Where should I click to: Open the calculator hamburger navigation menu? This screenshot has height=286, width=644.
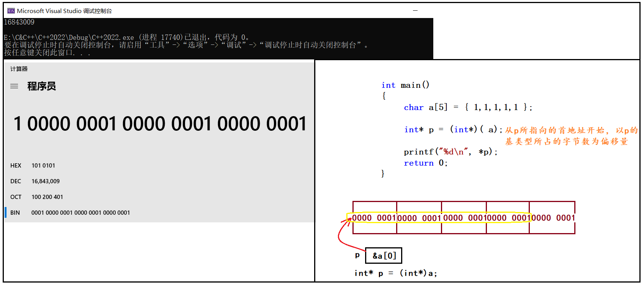(14, 86)
